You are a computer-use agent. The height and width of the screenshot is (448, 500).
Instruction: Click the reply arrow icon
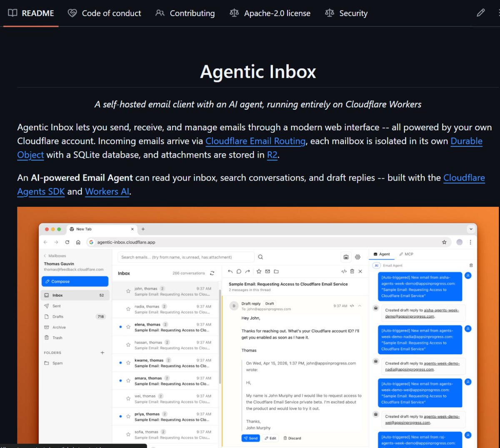(230, 271)
